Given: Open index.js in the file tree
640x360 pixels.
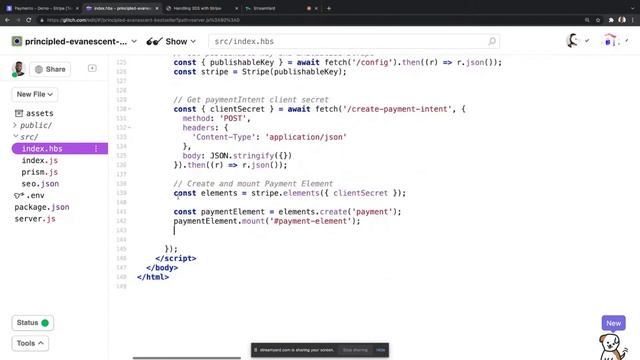Looking at the screenshot, I should (40, 160).
